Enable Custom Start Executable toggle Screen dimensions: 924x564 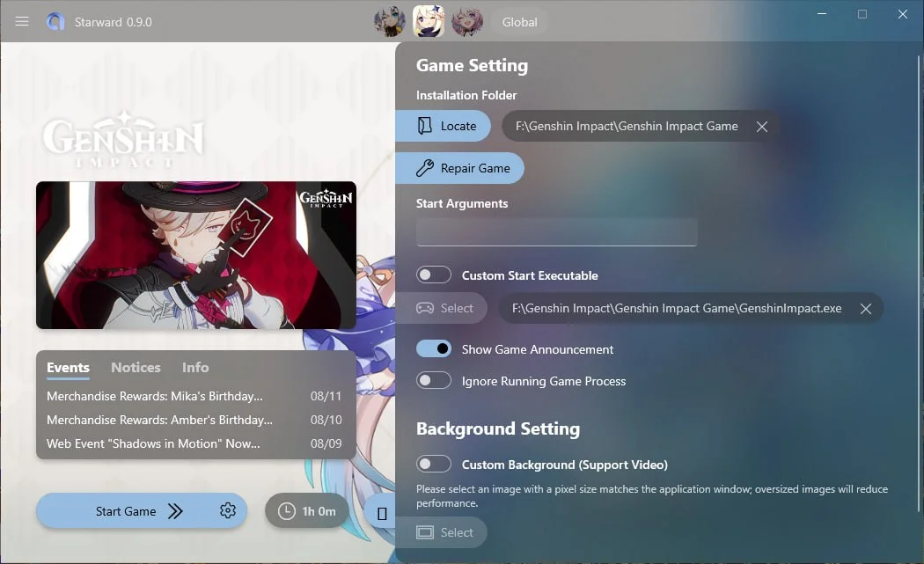(434, 275)
